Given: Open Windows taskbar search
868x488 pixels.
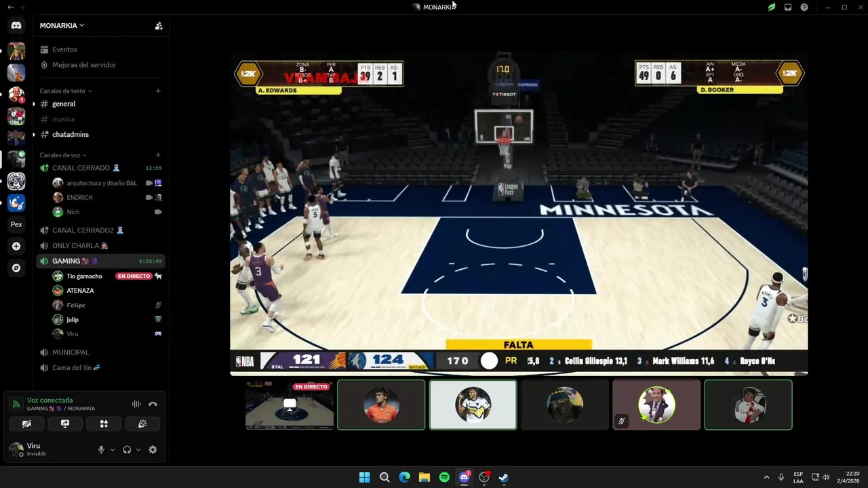Looking at the screenshot, I should [384, 477].
